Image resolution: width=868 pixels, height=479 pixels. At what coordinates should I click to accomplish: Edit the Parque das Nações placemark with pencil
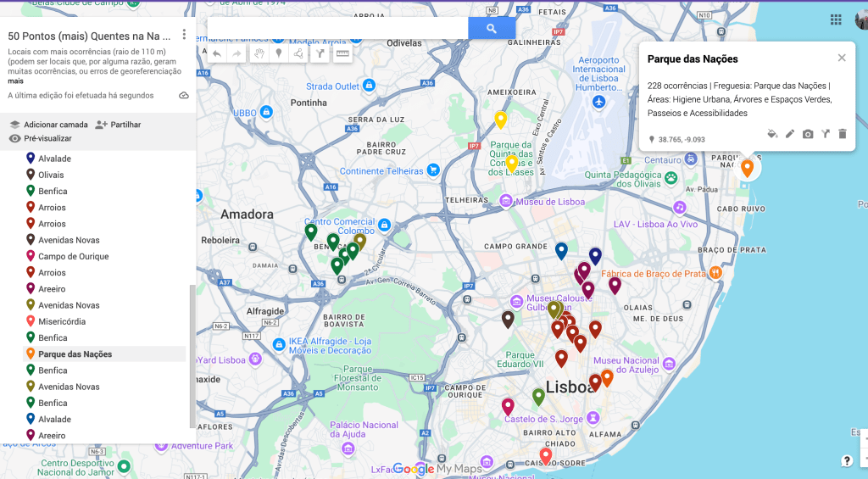coord(790,134)
